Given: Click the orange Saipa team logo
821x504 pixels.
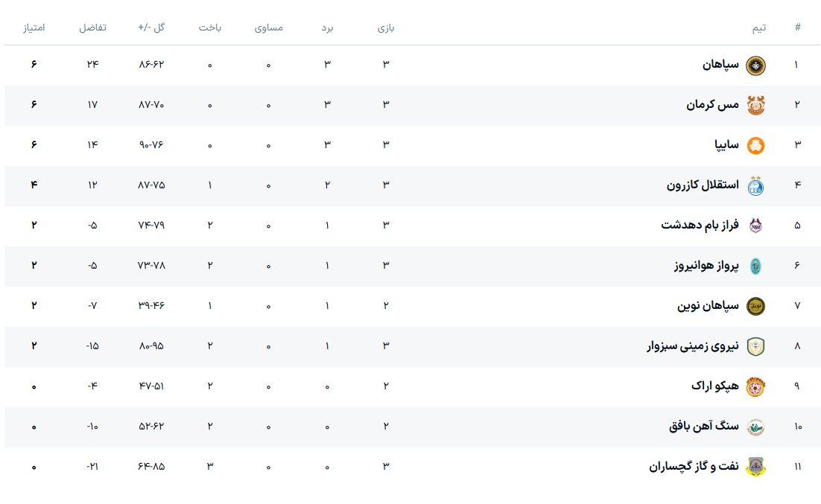Looking at the screenshot, I should point(755,145).
